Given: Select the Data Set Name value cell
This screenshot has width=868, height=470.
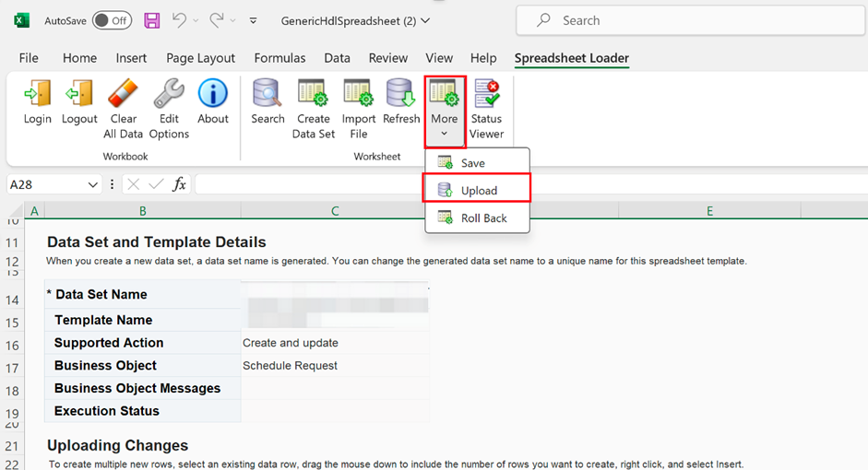Looking at the screenshot, I should tap(334, 295).
